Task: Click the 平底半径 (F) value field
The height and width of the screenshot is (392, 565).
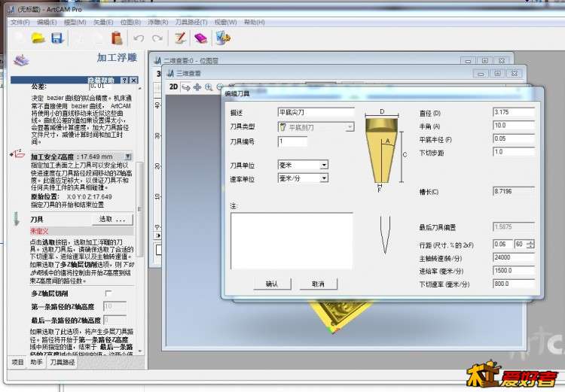Action: click(514, 138)
